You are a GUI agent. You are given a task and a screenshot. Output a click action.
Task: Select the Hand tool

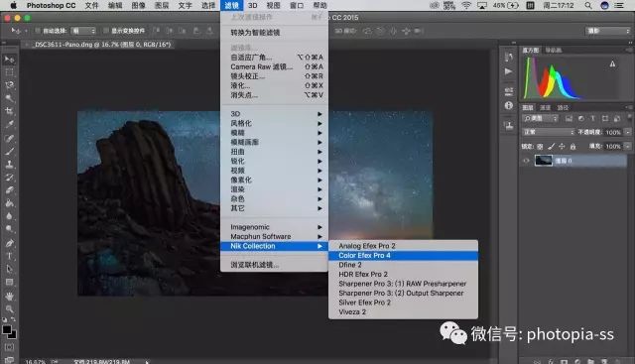click(9, 296)
